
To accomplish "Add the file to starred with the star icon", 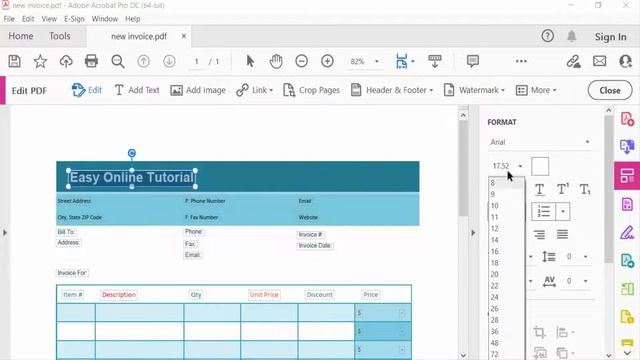I will click(x=40, y=61).
